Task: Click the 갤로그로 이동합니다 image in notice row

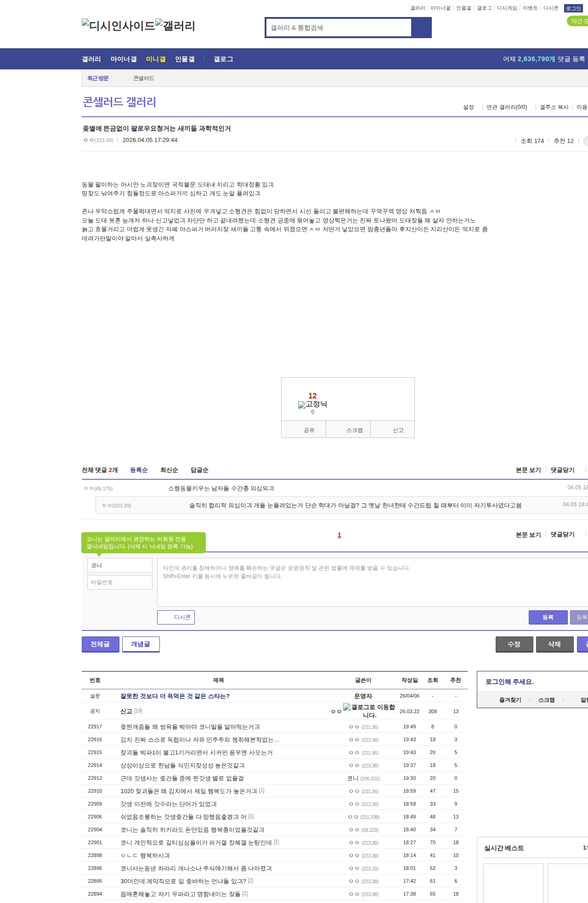Action: click(369, 711)
